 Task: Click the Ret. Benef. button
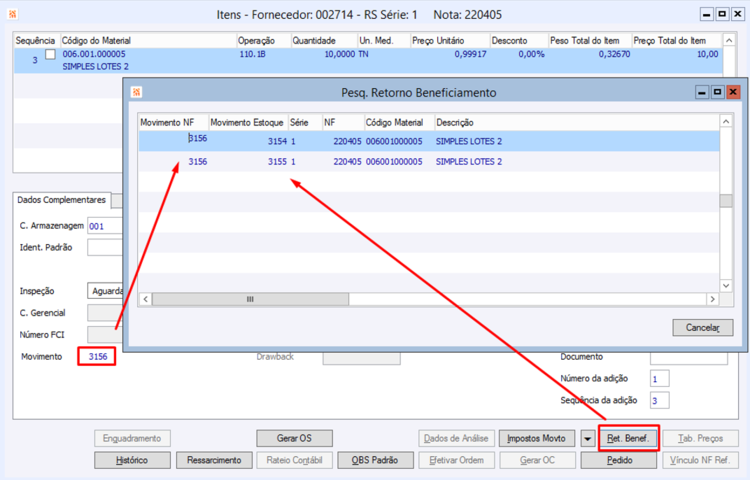tap(629, 438)
